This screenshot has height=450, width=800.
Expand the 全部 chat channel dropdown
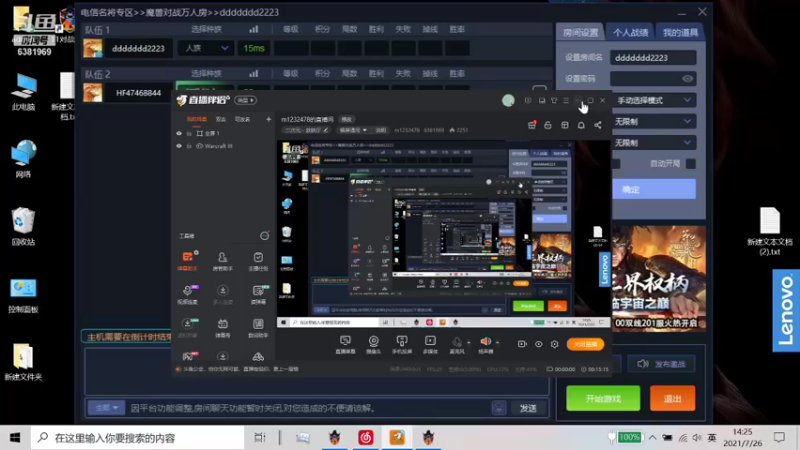(106, 408)
